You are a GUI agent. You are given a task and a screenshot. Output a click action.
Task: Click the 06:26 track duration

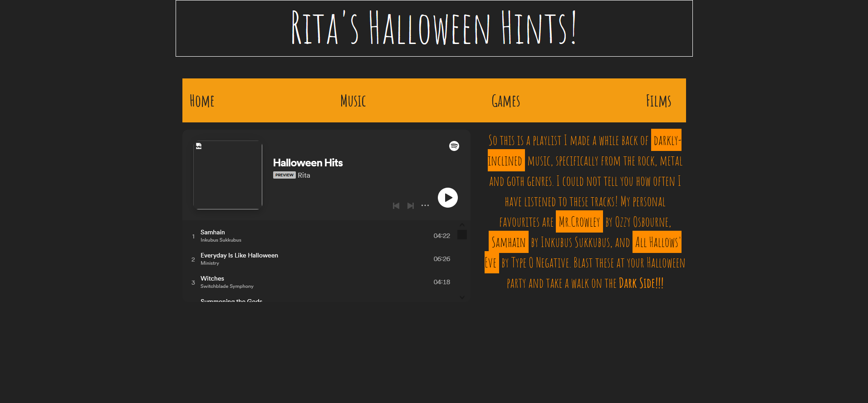point(441,259)
